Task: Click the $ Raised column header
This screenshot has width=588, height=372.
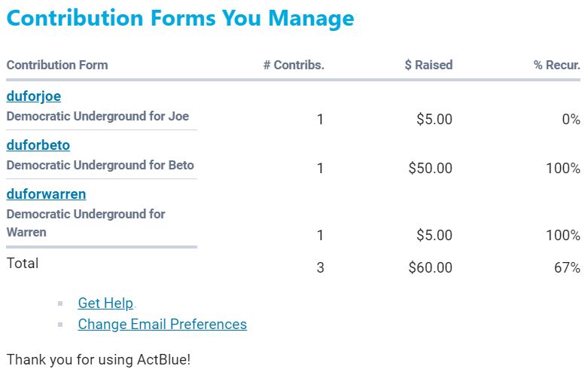Action: tap(428, 65)
